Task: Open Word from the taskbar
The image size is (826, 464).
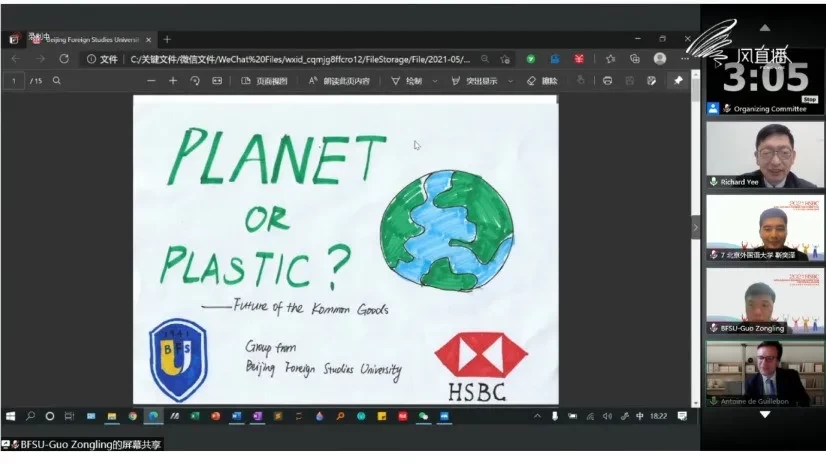Action: coord(237,416)
